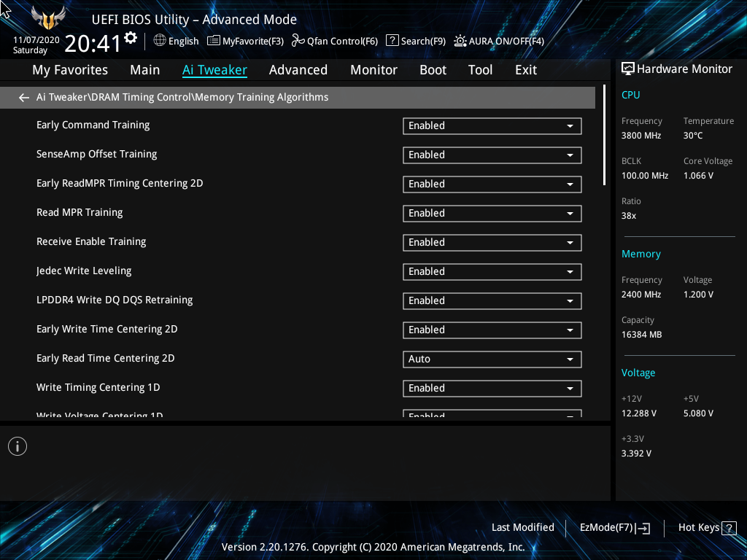
Task: Open Hot Keys help
Action: [707, 528]
